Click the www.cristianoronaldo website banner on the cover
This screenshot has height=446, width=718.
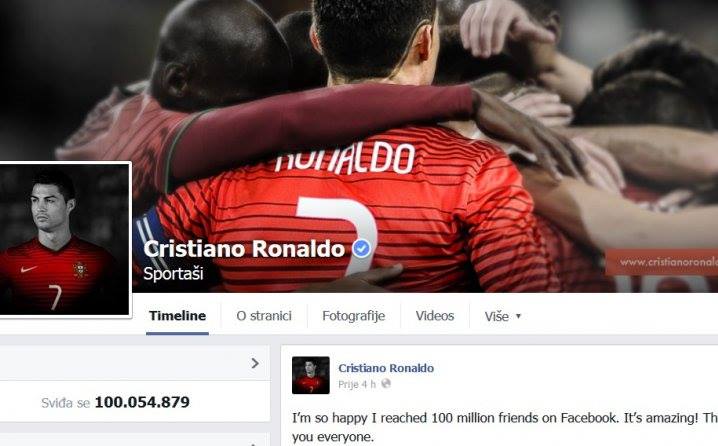click(x=662, y=262)
